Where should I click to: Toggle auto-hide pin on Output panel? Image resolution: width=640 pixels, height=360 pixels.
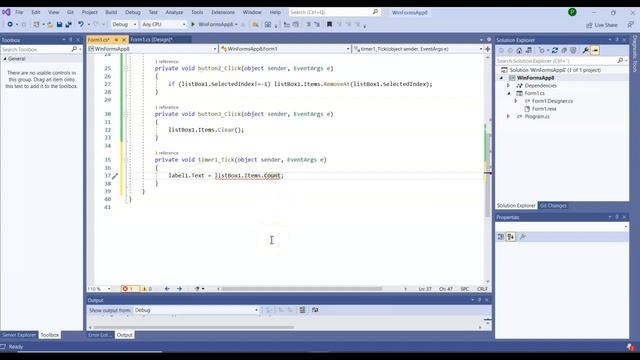pyautogui.click(x=479, y=300)
